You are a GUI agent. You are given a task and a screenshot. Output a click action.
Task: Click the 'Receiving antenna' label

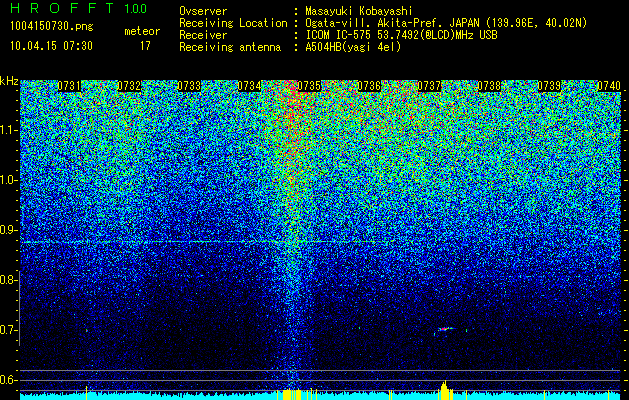[230, 47]
